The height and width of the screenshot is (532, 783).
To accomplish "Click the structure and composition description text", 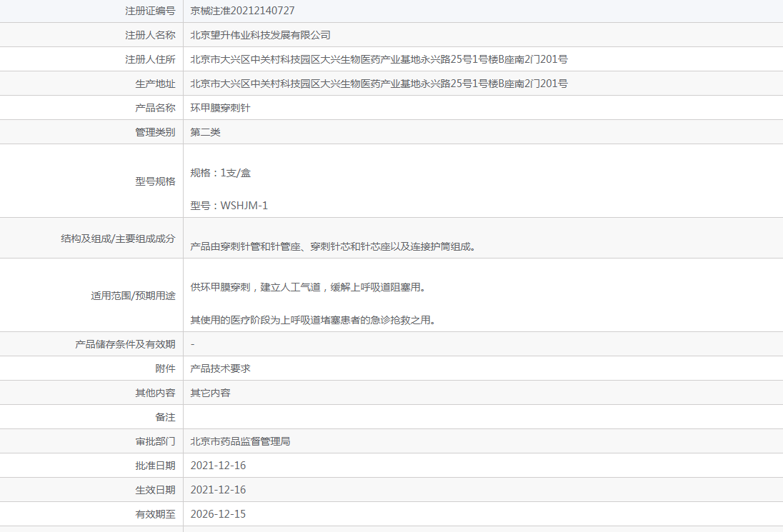I will (333, 247).
